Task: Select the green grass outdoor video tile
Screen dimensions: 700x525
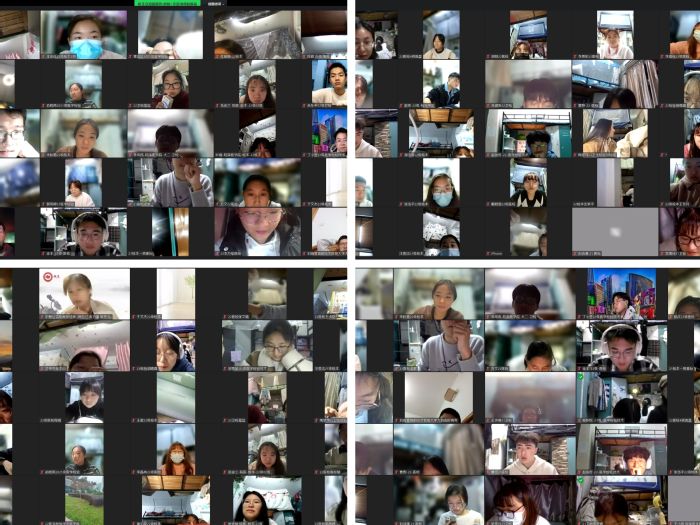Action: click(x=84, y=500)
